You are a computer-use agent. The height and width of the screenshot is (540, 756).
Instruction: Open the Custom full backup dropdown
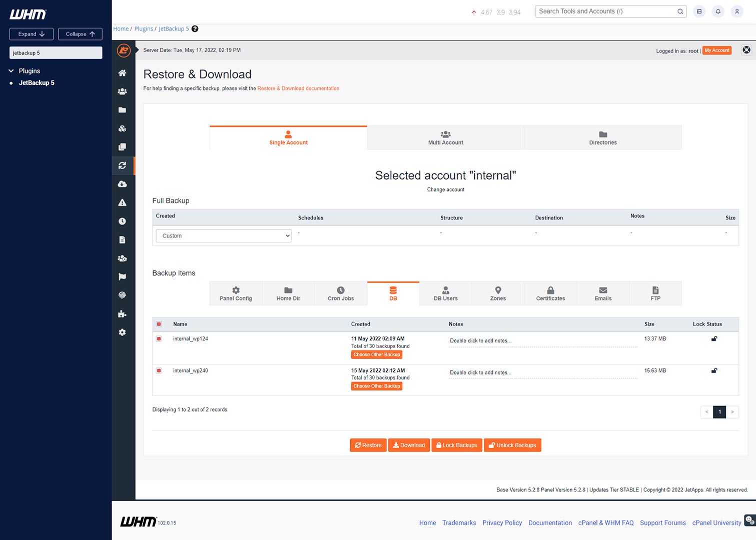tap(224, 236)
